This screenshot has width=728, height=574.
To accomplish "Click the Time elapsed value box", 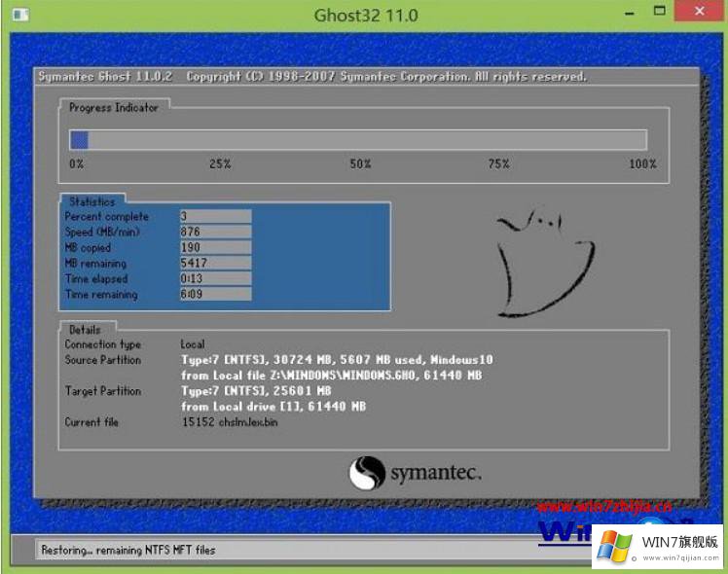I will pyautogui.click(x=215, y=279).
